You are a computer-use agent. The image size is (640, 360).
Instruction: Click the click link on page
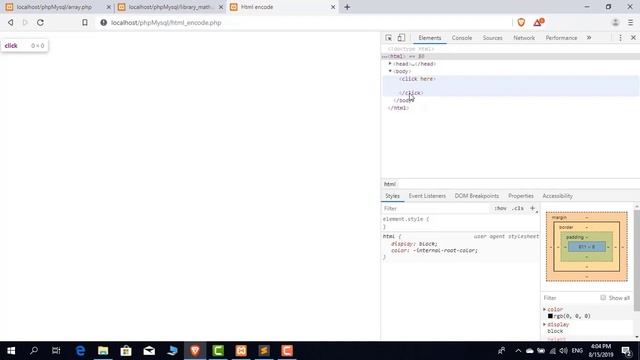click(x=11, y=46)
